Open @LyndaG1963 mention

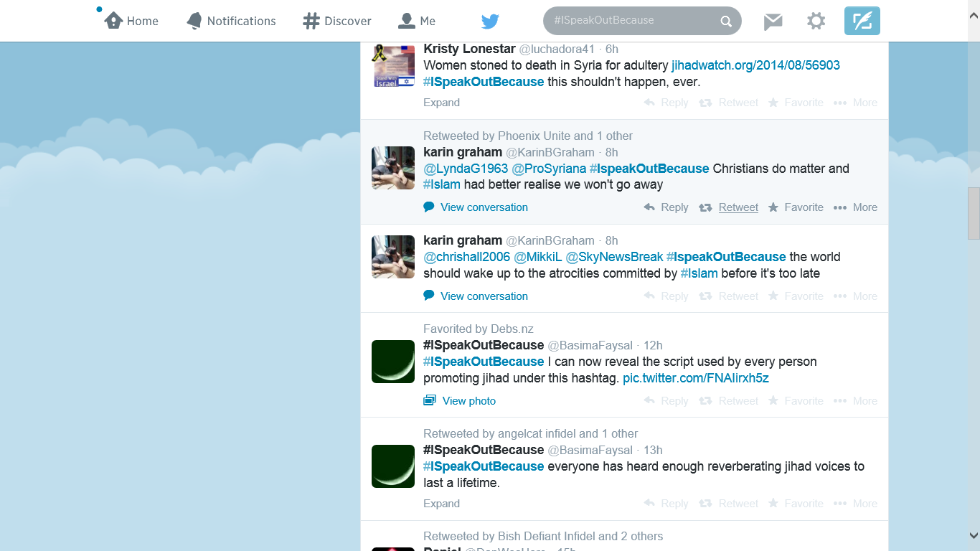(466, 169)
